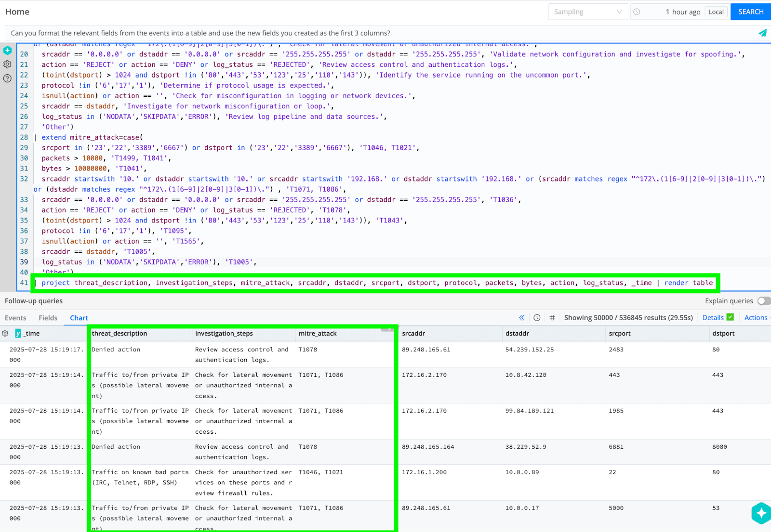Switch to the Fields tab
The width and height of the screenshot is (771, 532).
click(48, 318)
